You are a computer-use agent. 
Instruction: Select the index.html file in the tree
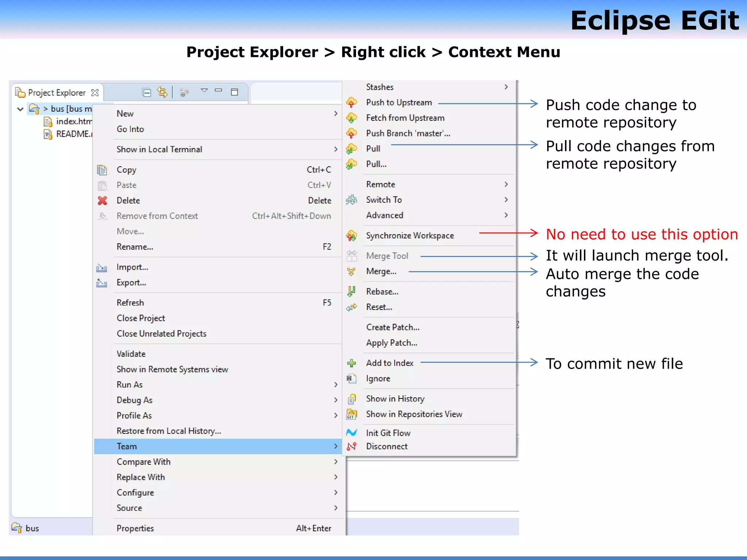[x=73, y=121]
